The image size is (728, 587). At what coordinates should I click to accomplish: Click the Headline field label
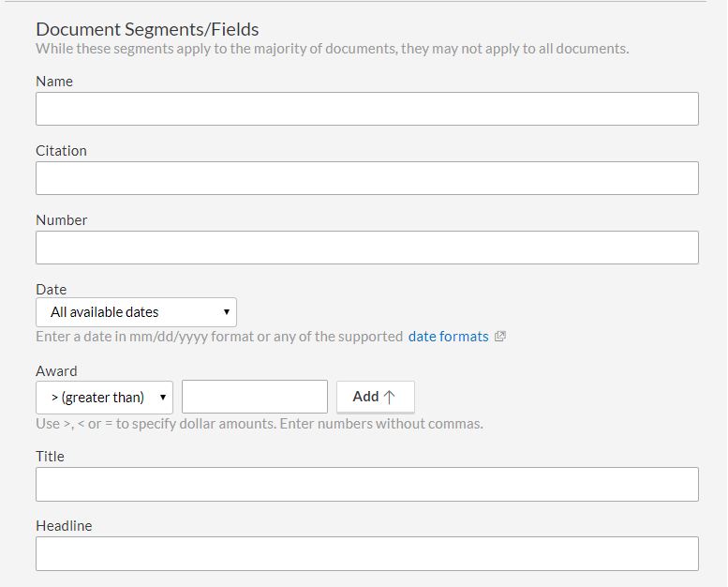click(x=64, y=526)
